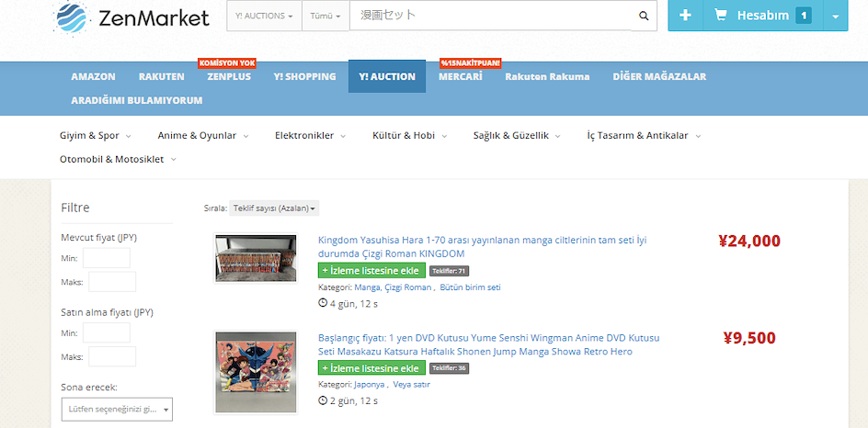This screenshot has width=868, height=428.
Task: Click the Mevcut fiyat Maks field
Action: point(112,282)
